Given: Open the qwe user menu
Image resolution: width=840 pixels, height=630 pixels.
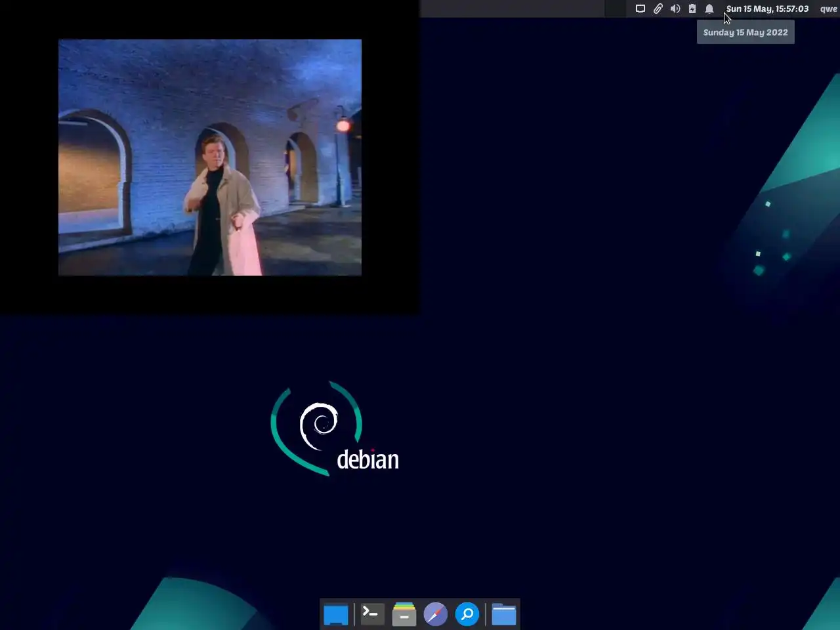Looking at the screenshot, I should [x=828, y=9].
